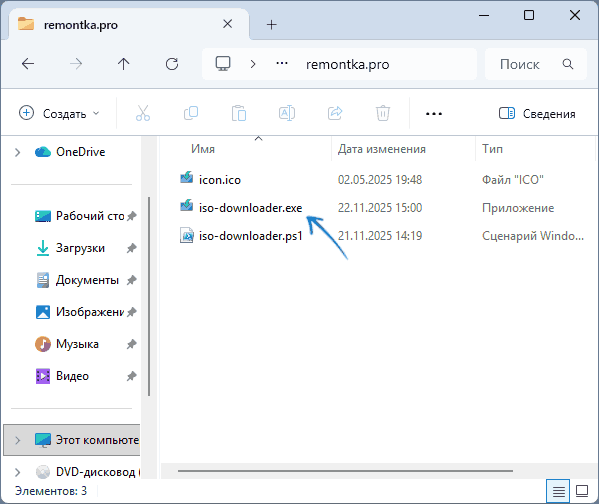This screenshot has width=599, height=504.
Task: Click the icon.ico file icon
Action: point(186,179)
